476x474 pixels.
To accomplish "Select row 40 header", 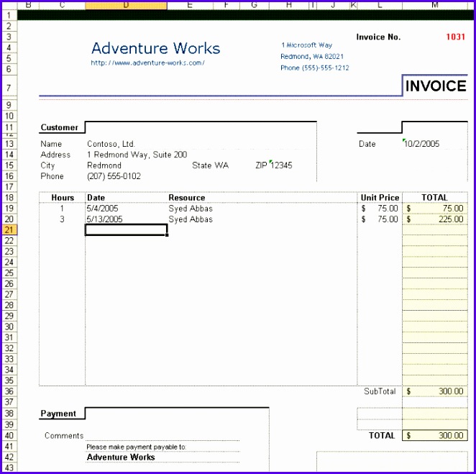I will 9,435.
